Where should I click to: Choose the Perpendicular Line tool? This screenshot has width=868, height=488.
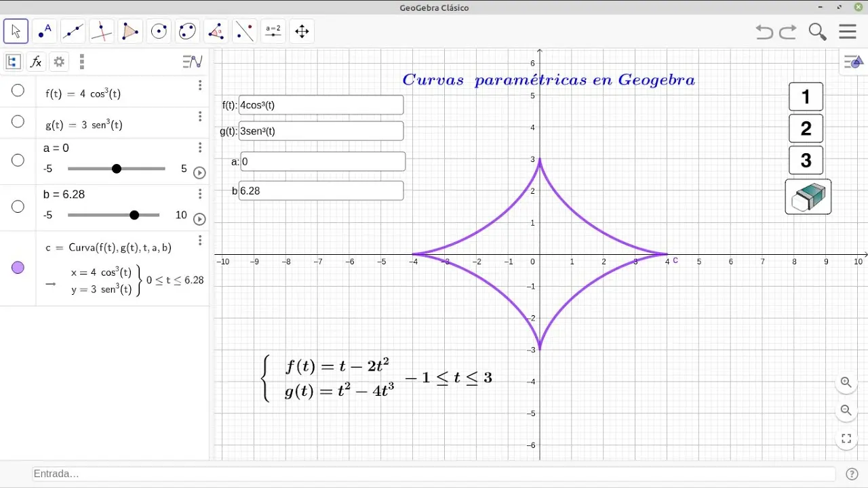coord(102,31)
